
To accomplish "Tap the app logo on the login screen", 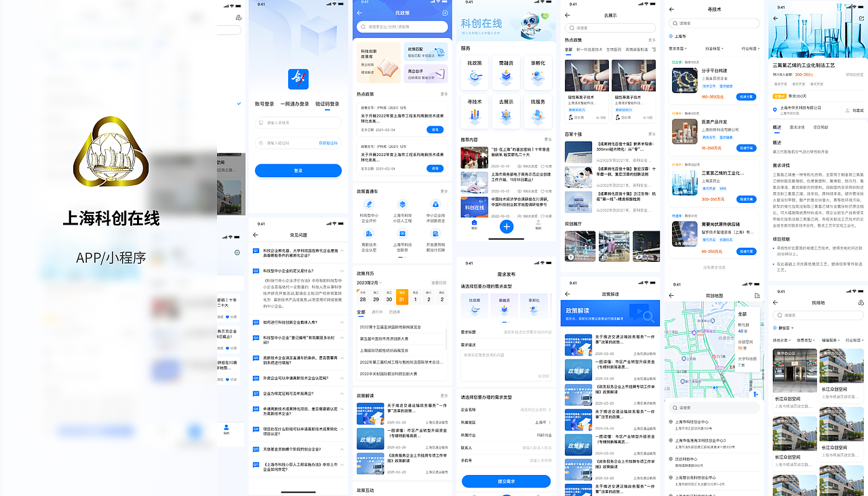I will (x=298, y=79).
